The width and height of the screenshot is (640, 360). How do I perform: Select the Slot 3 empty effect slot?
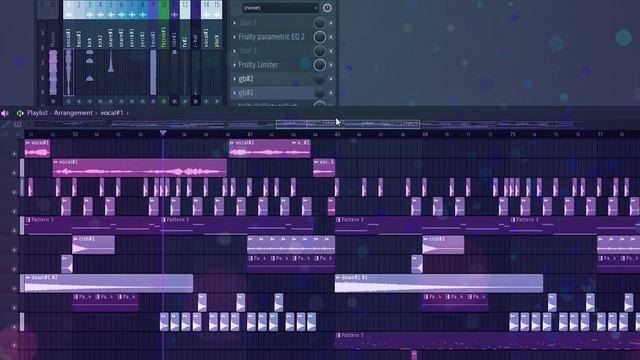[248, 51]
